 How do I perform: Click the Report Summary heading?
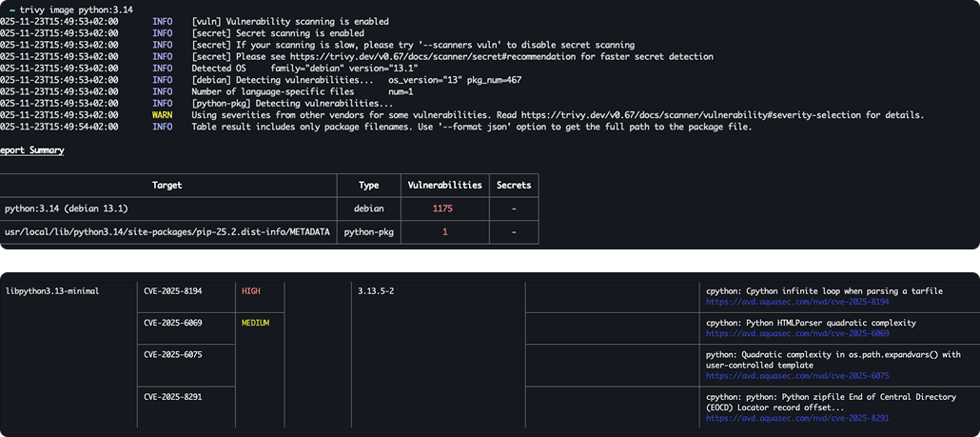pos(32,150)
